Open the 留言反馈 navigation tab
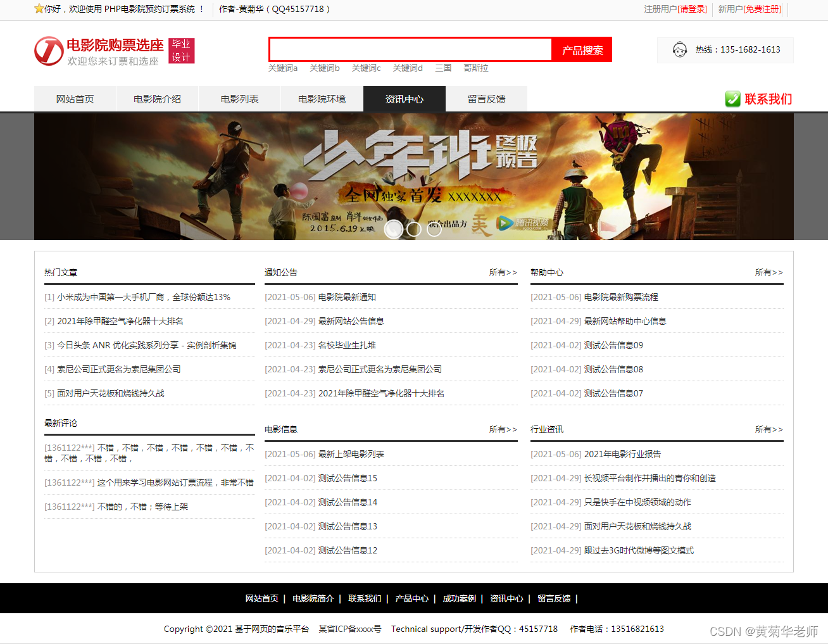The width and height of the screenshot is (828, 644). [x=487, y=99]
